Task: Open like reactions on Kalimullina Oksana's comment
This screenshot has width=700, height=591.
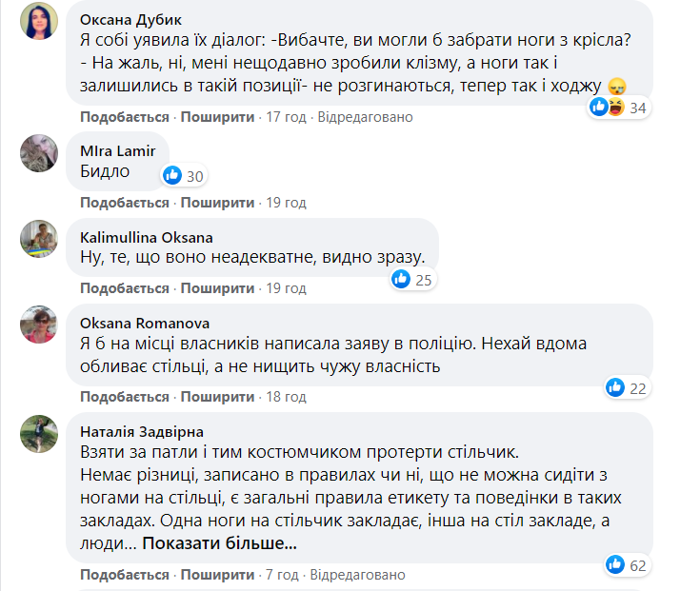Action: (x=410, y=279)
